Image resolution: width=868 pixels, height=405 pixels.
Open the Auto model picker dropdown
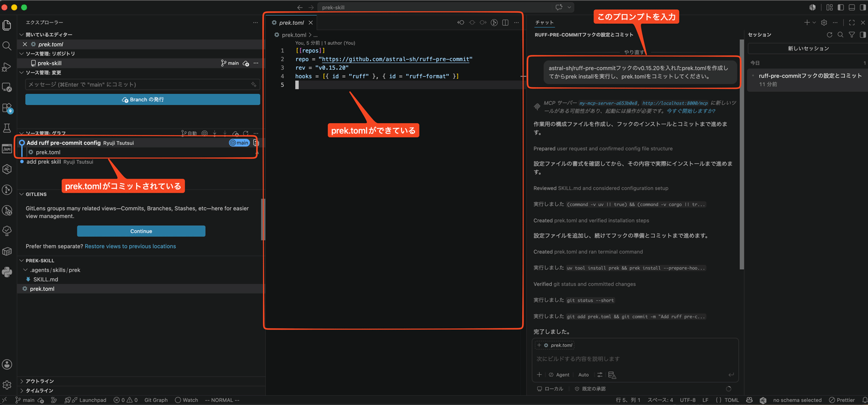584,375
